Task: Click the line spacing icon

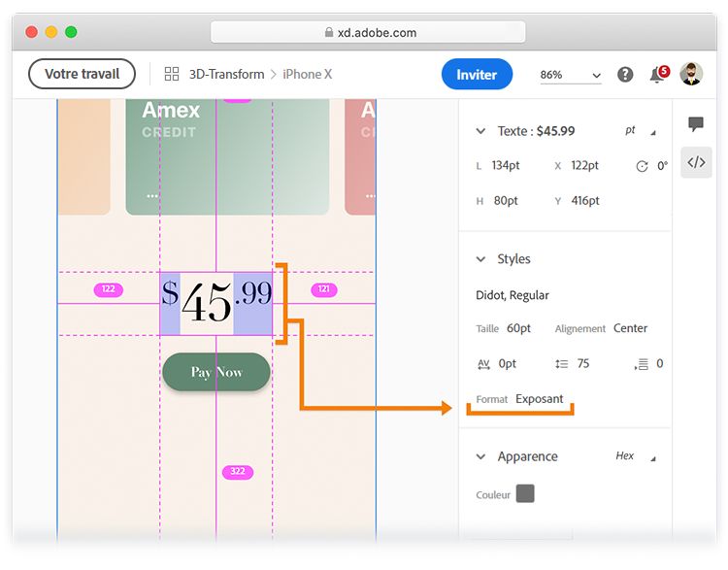Action: pyautogui.click(x=561, y=364)
